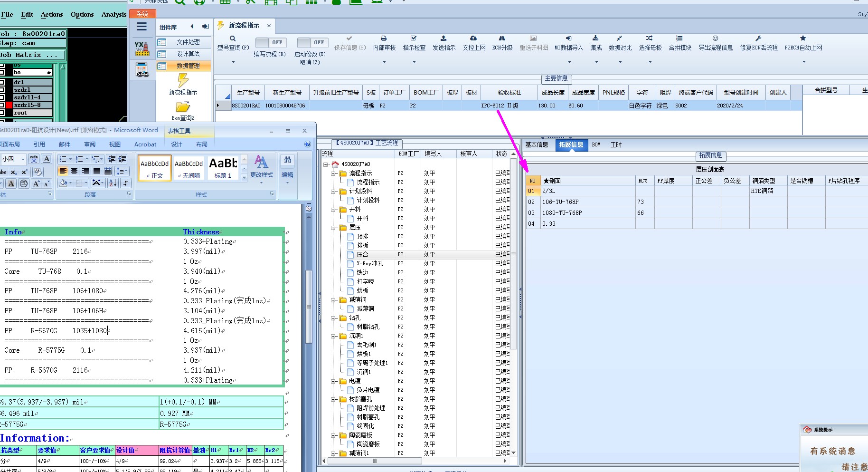
Task: Click the 发送指示 upload icon
Action: tap(443, 38)
